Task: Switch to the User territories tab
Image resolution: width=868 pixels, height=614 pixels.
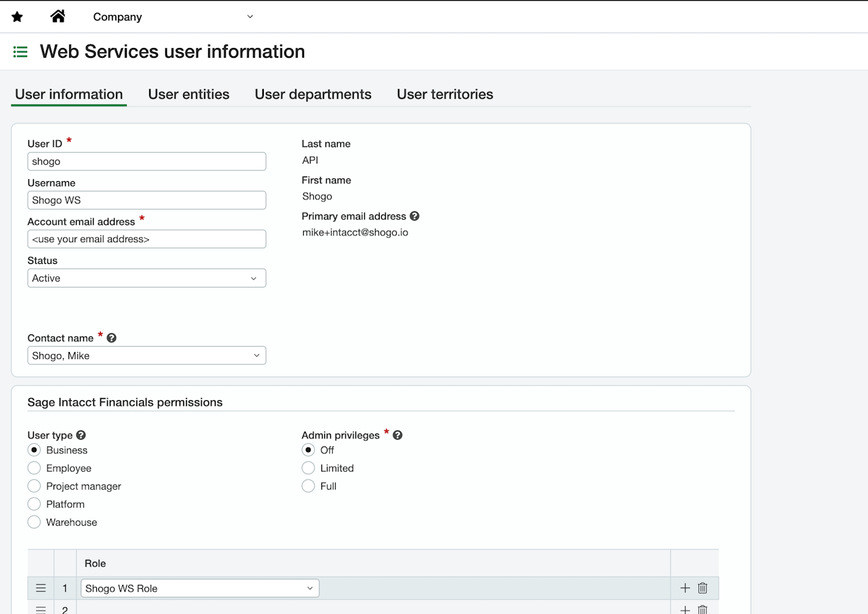Action: (445, 94)
